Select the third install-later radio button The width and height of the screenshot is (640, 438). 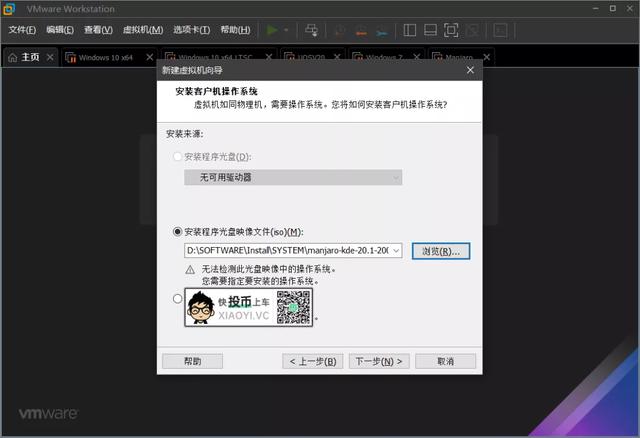(177, 298)
